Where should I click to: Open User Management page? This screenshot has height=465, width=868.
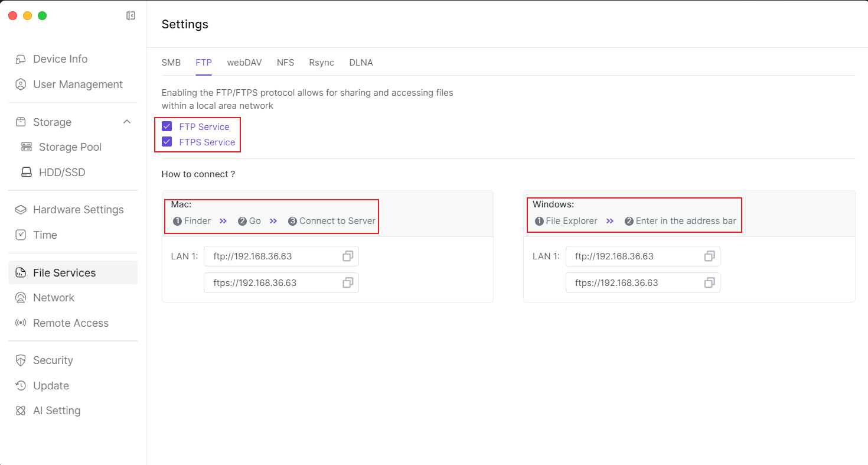[78, 84]
